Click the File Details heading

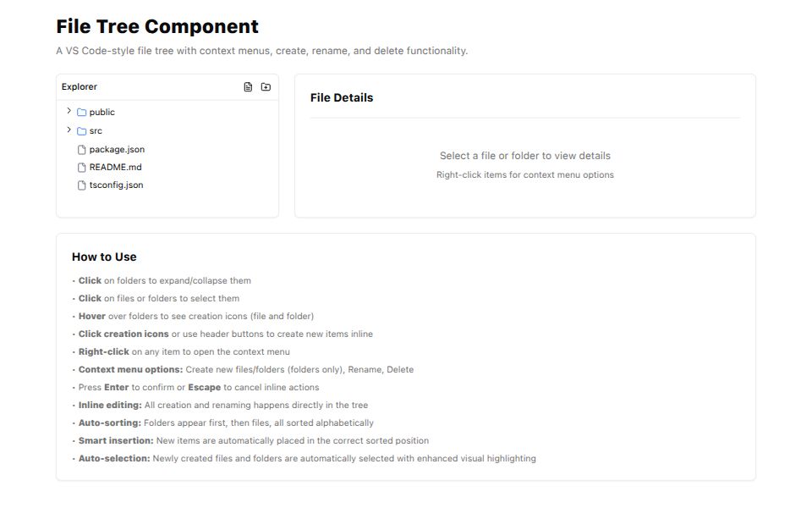pos(342,98)
